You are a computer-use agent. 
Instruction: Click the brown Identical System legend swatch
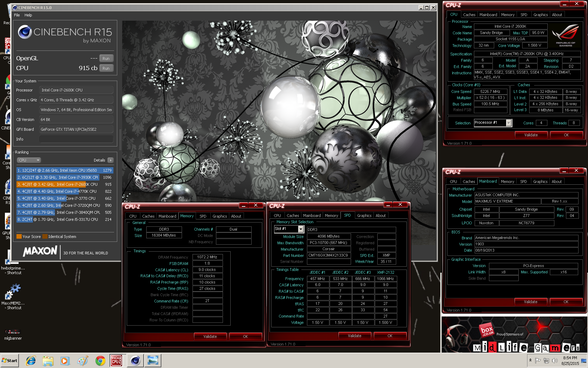coord(45,237)
